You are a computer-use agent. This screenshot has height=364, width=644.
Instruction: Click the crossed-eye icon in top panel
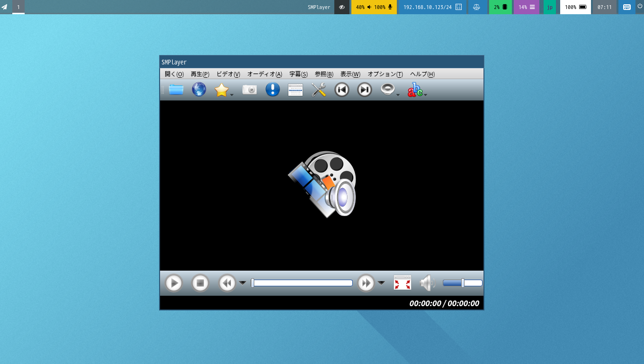[x=342, y=7]
